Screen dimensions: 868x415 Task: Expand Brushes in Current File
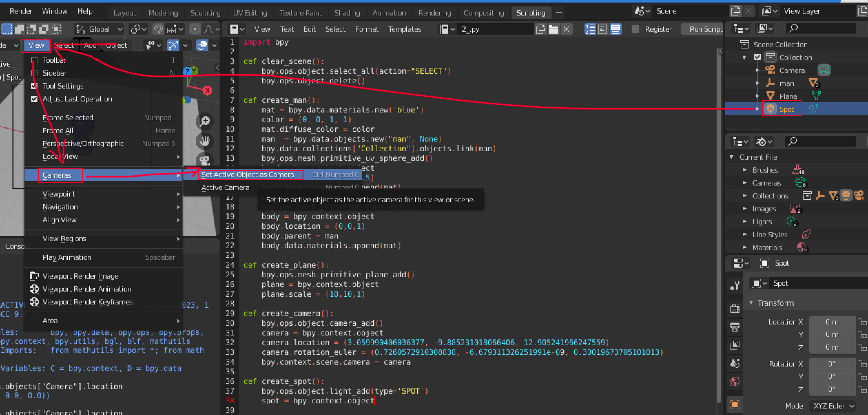[x=744, y=170]
